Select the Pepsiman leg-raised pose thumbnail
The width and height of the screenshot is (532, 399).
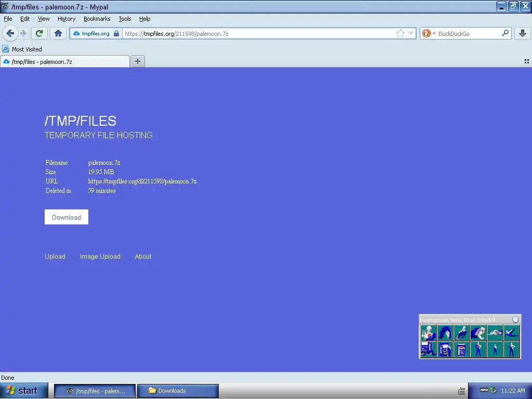(x=511, y=333)
